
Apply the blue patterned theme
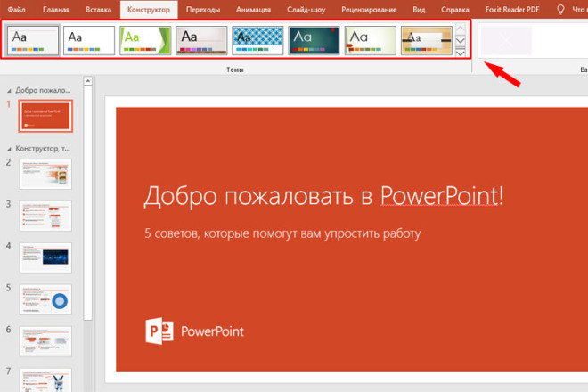pos(257,40)
